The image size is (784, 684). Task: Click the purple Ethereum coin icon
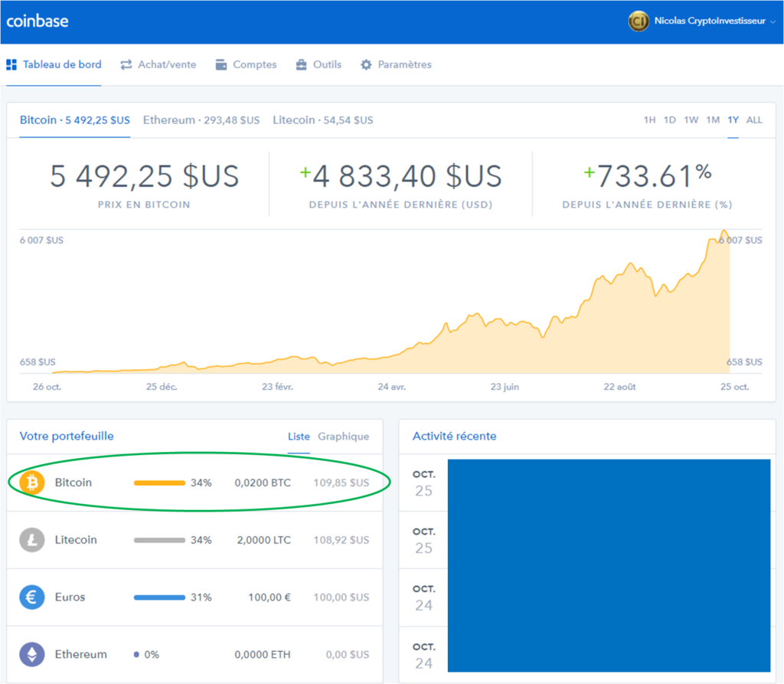(x=32, y=654)
